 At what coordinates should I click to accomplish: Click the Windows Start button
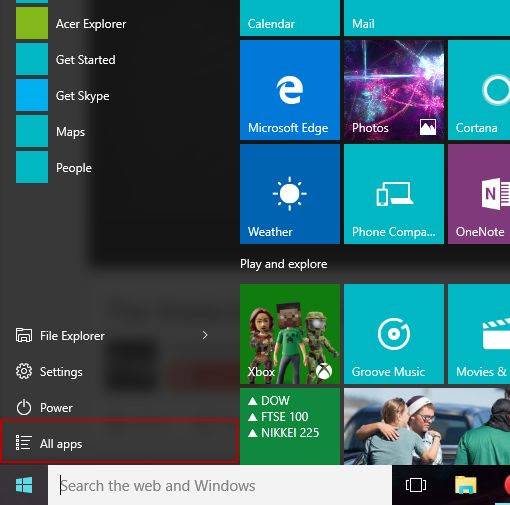[24, 485]
